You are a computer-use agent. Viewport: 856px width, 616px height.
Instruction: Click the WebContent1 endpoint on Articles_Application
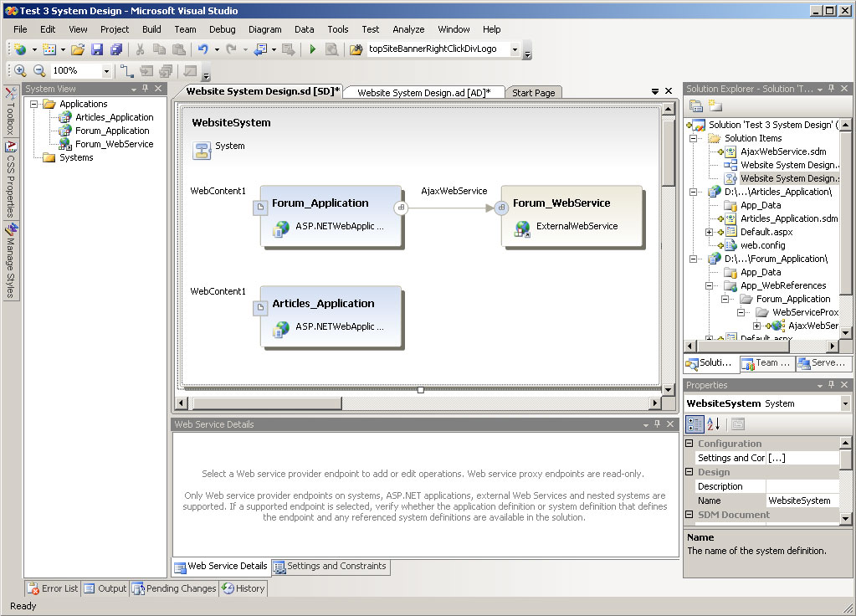tap(260, 308)
